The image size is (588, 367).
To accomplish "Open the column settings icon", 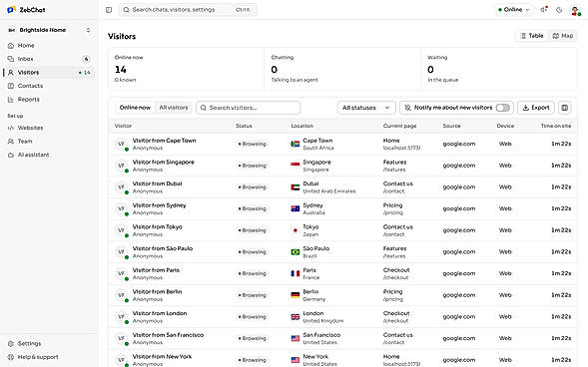I will point(564,108).
